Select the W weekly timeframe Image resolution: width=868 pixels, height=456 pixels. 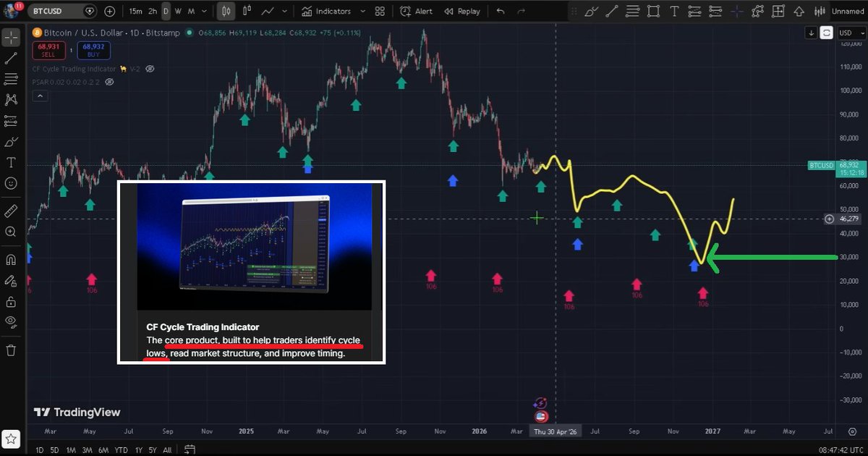179,12
